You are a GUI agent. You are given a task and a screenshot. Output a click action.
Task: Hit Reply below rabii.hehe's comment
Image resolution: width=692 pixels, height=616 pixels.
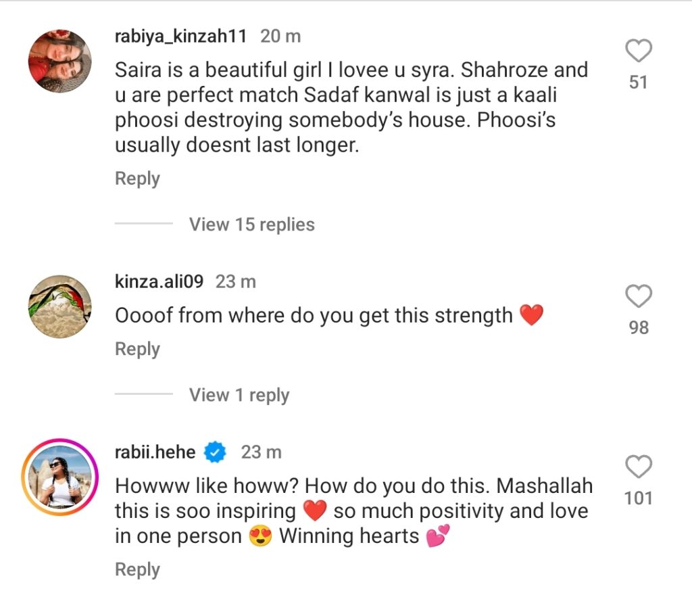click(137, 569)
